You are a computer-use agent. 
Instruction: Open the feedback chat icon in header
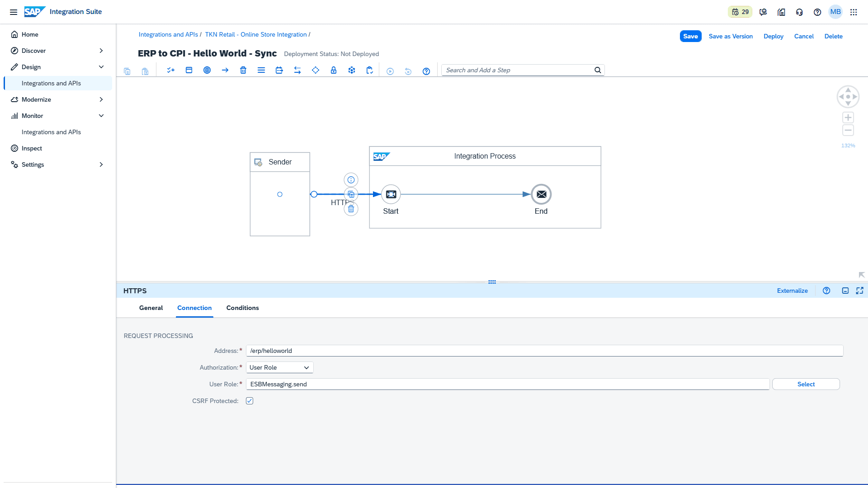point(763,12)
